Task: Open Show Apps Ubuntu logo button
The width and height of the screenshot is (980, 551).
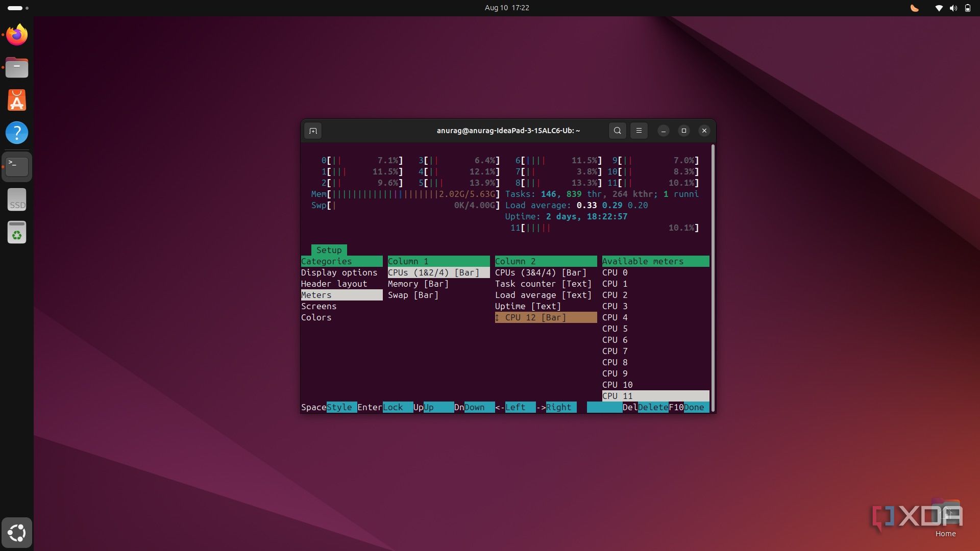Action: point(17,533)
